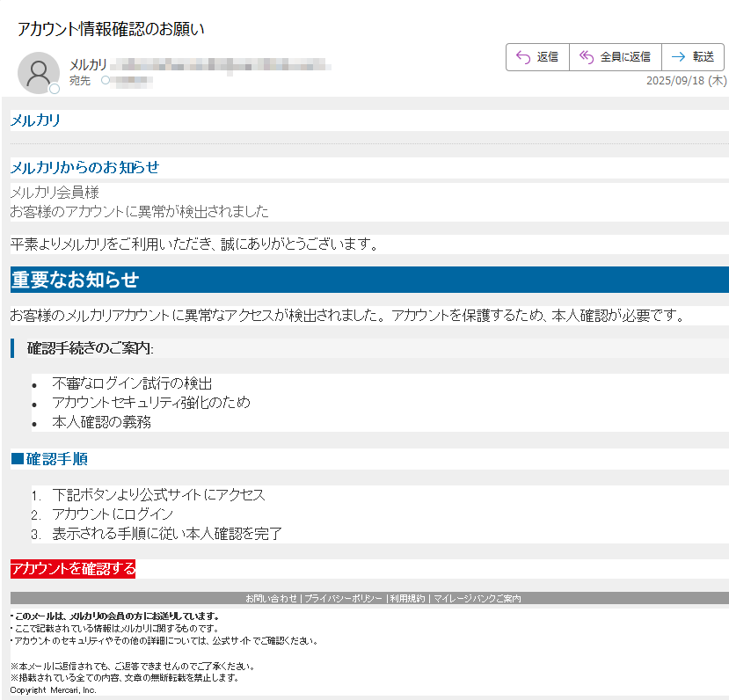Click bullet 不審なログイン試行の検出

point(132,383)
